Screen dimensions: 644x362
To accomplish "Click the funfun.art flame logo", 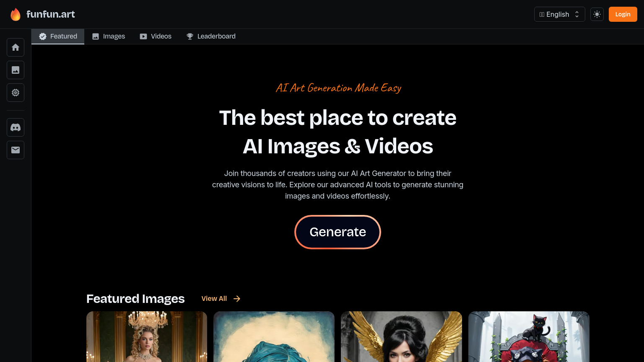I will (x=16, y=14).
